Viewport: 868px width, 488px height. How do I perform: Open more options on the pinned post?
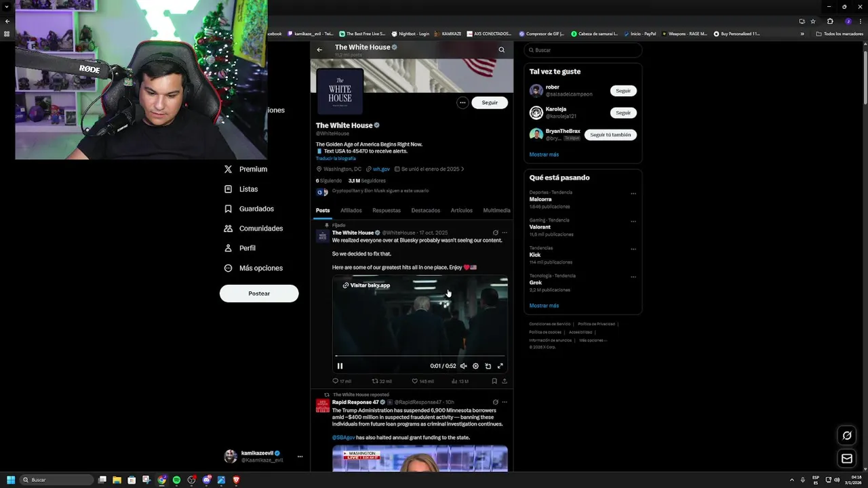click(x=505, y=232)
